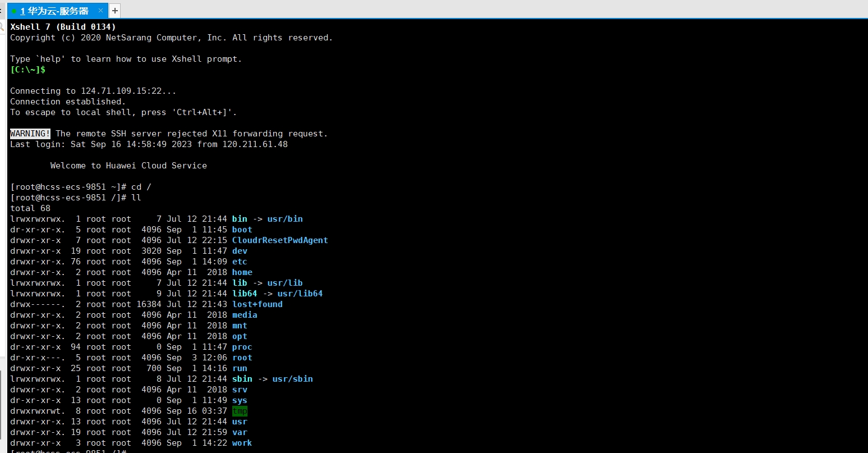Click the opt directory name
The image size is (868, 453).
tap(240, 336)
